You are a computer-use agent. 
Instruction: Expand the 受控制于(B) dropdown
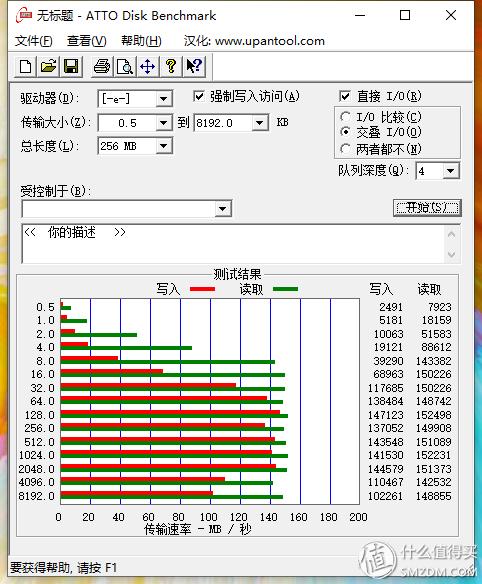pyautogui.click(x=222, y=209)
